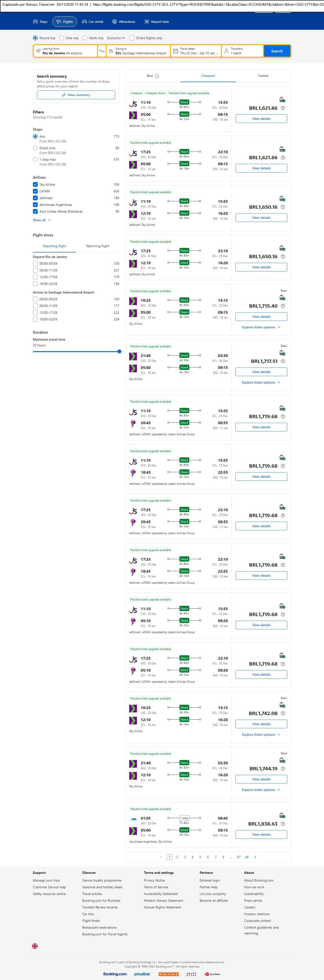This screenshot has width=324, height=980.
Task: Expand Explore ticket options for BRL1,717.51 flight
Action: (261, 382)
